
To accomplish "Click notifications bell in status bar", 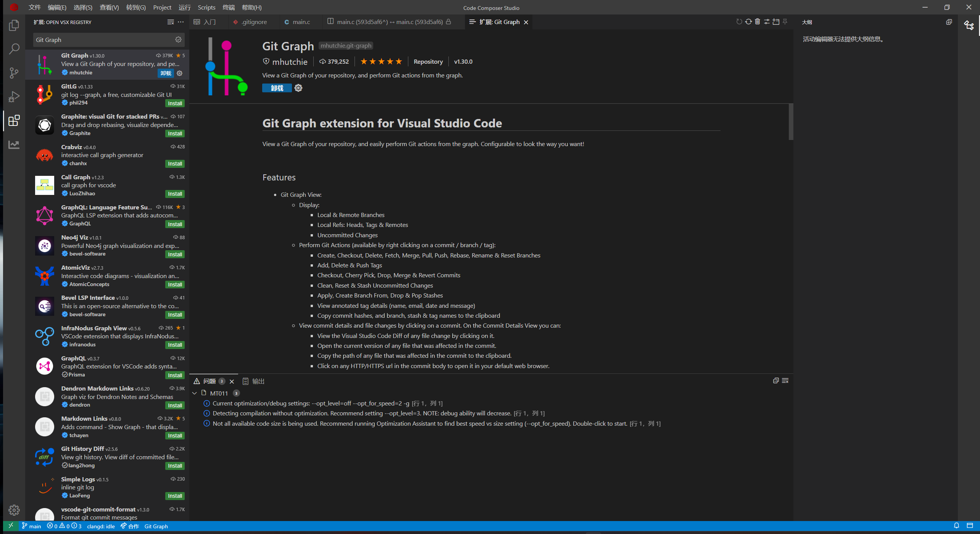I will coord(956,526).
